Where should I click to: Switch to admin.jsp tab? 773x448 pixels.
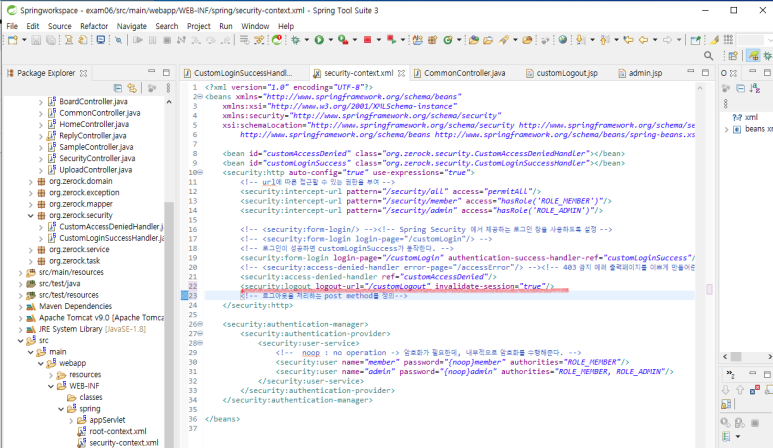pyautogui.click(x=640, y=73)
